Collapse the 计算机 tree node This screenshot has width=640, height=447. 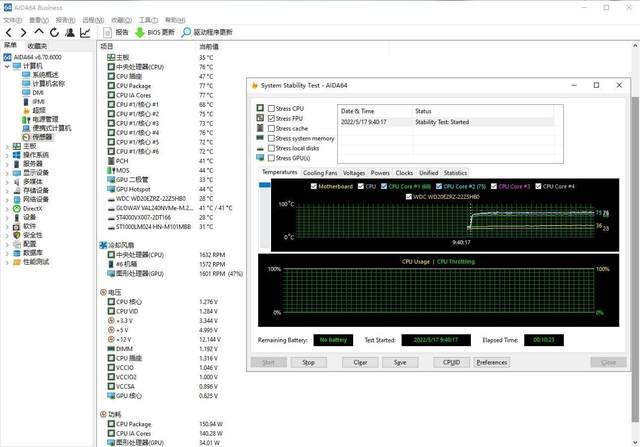click(7, 66)
